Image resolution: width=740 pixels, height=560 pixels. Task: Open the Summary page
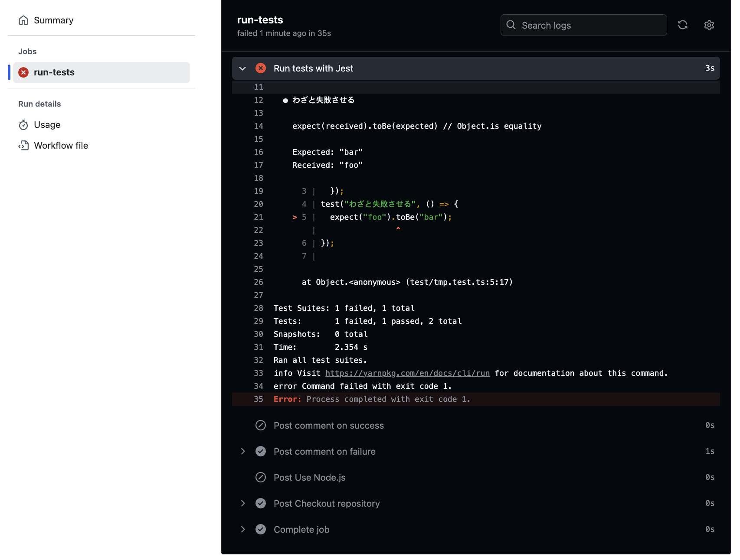pyautogui.click(x=53, y=20)
